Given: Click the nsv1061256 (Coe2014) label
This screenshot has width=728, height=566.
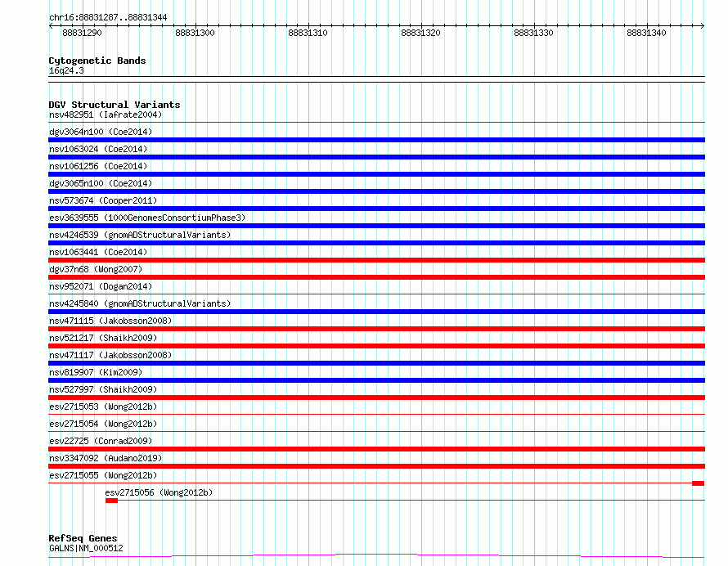Looking at the screenshot, I should (98, 166).
